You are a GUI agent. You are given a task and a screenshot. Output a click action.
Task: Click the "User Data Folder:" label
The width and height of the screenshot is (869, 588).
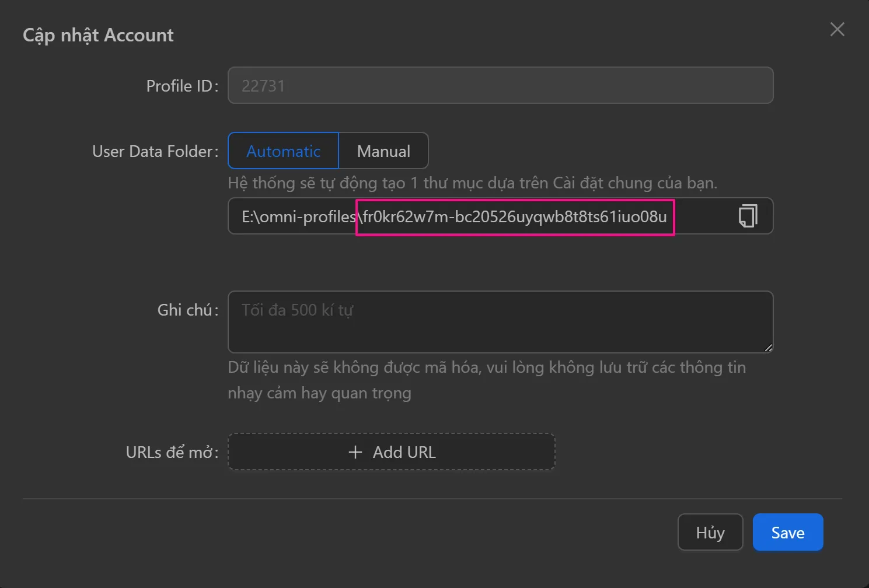(155, 152)
